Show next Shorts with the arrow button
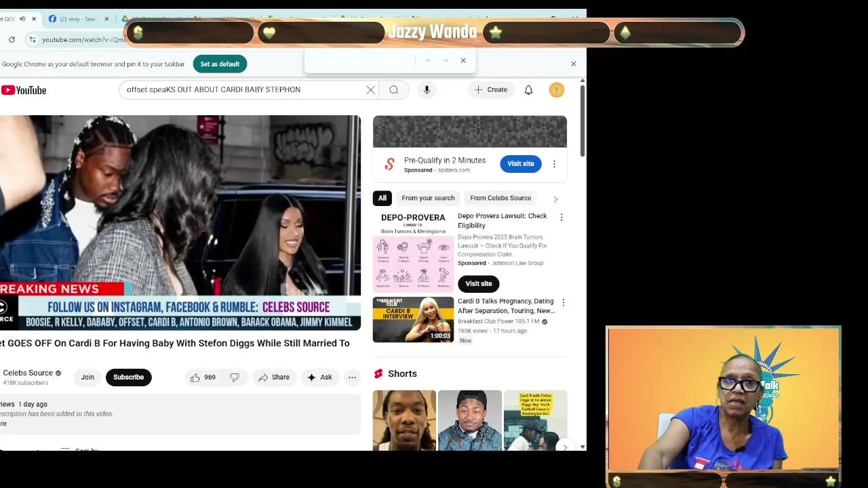 coord(564,446)
